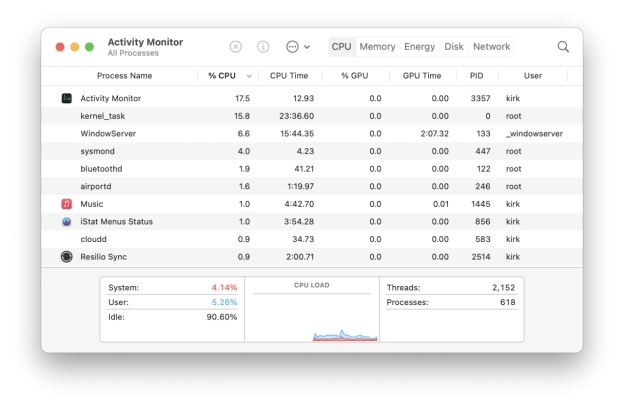Click the Music app icon in list
The image size is (624, 407).
click(x=66, y=204)
